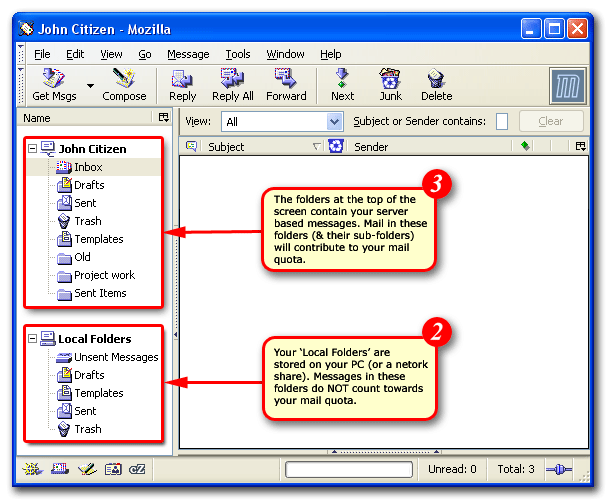Click the Delete toolbar icon

pyautogui.click(x=436, y=82)
